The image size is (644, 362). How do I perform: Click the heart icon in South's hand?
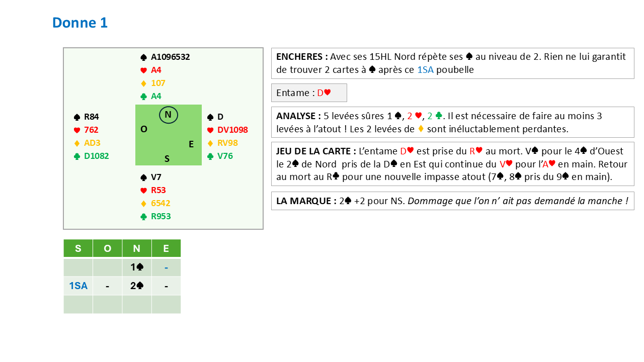coord(143,191)
